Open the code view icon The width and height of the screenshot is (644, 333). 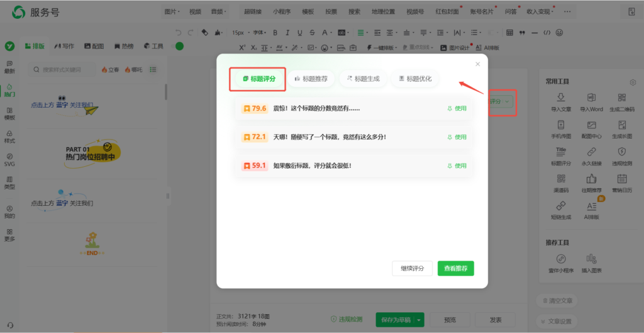547,33
